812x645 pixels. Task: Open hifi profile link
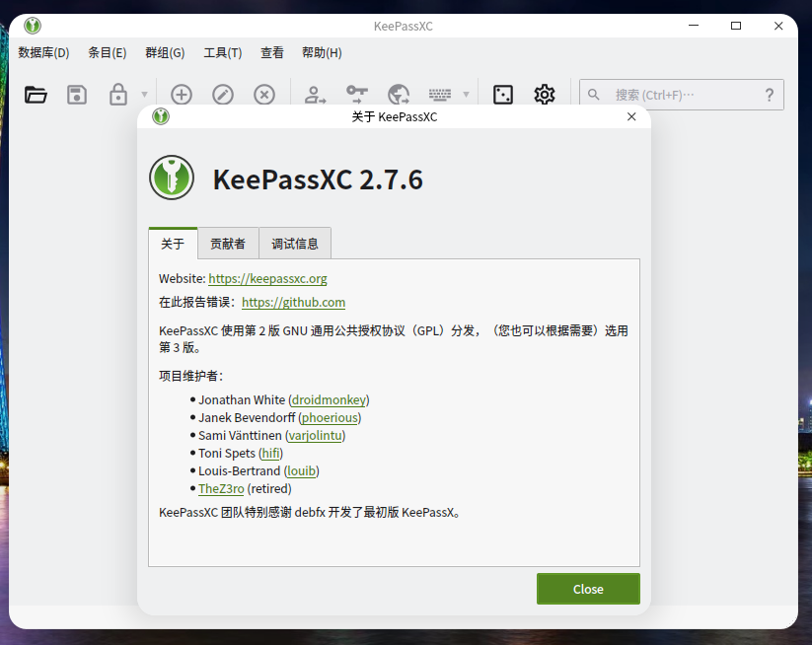[x=271, y=454]
